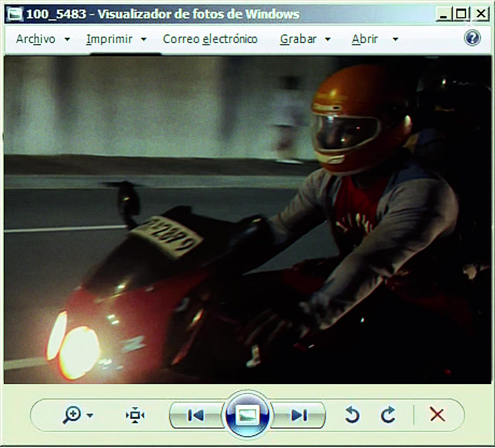Click the motorcycle photo display area

pyautogui.click(x=247, y=220)
